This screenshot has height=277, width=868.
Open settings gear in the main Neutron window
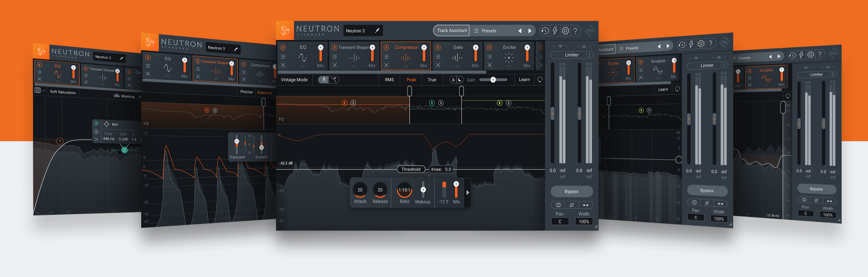point(565,31)
